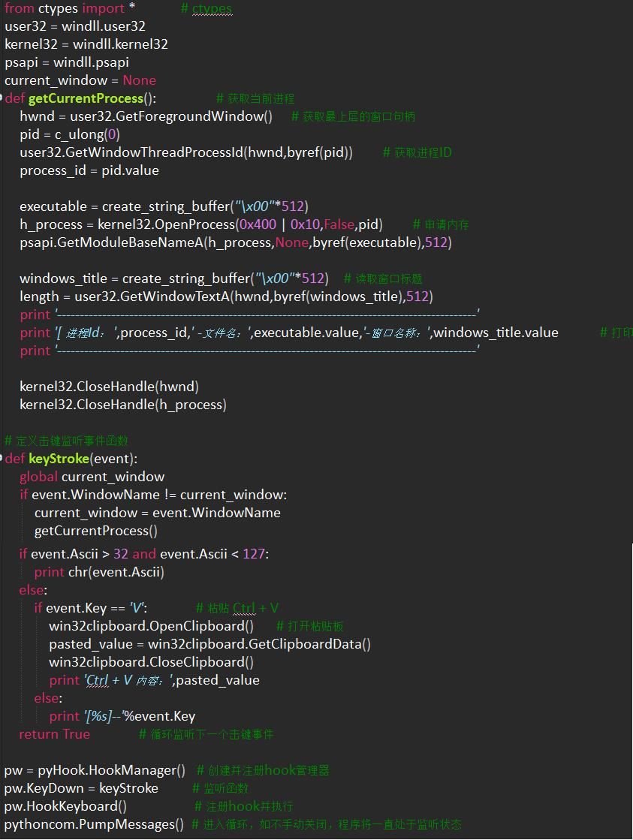This screenshot has height=840, width=633.
Task: Click the comment "# 定义击键监听事件函数"
Action: pos(66,441)
